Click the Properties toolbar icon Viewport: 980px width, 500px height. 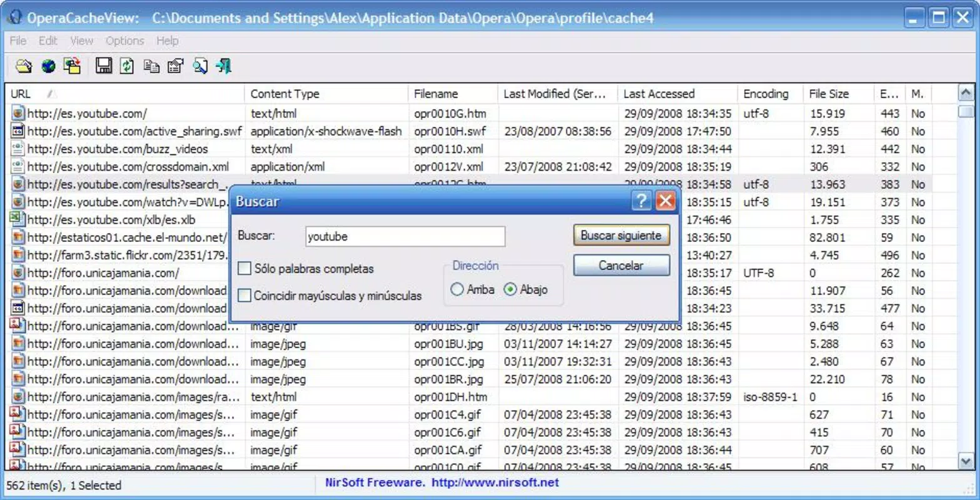coord(176,66)
